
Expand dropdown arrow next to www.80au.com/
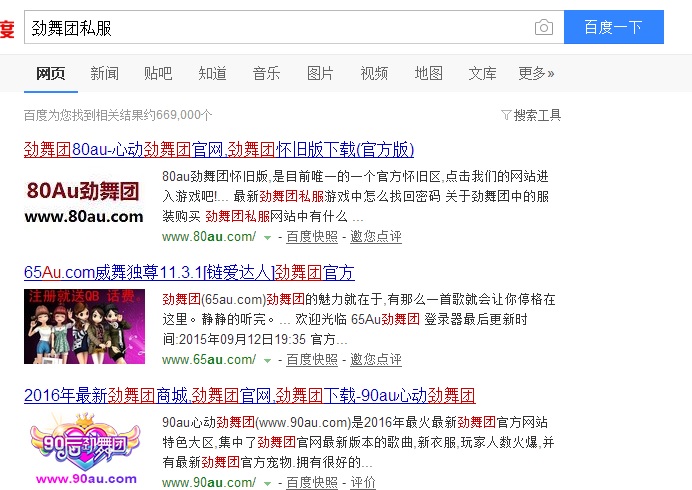[267, 237]
